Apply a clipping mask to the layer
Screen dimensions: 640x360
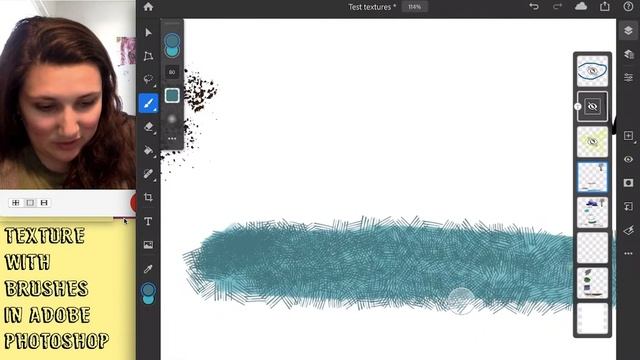(x=628, y=206)
